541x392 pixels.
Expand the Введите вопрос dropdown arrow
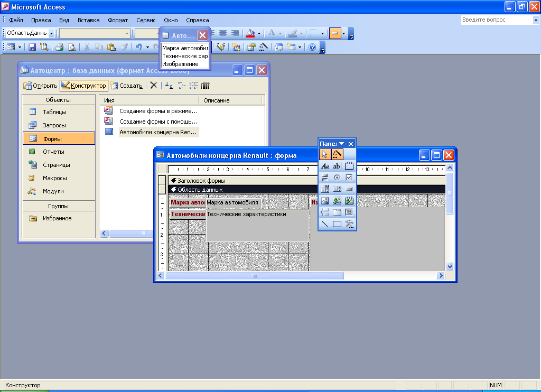point(536,20)
